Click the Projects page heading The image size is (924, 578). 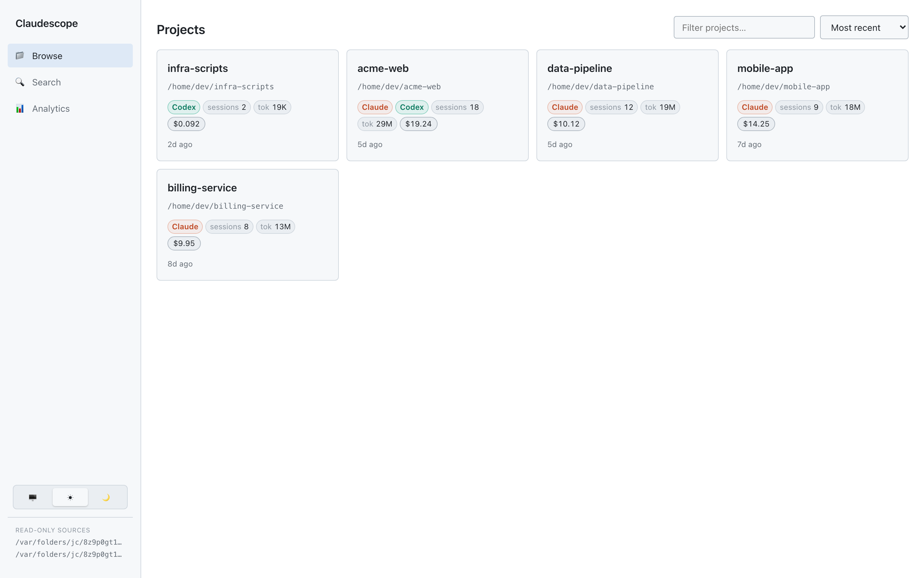(x=181, y=30)
